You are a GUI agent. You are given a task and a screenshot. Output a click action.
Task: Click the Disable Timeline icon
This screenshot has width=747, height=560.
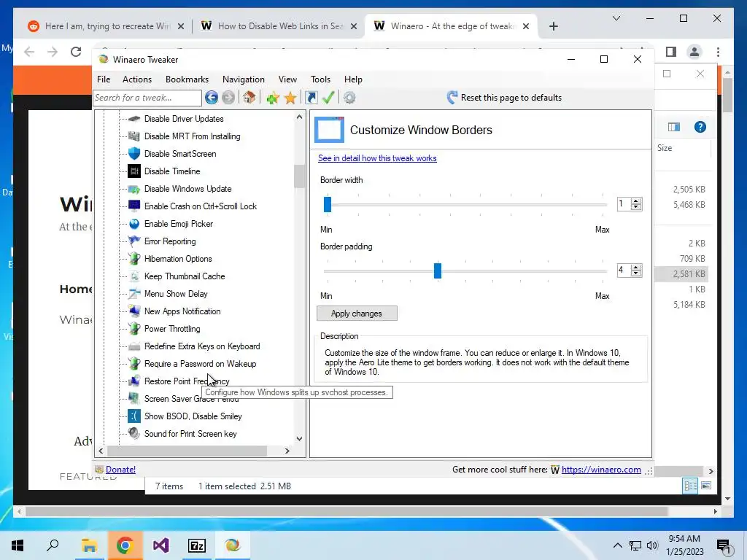tap(134, 171)
